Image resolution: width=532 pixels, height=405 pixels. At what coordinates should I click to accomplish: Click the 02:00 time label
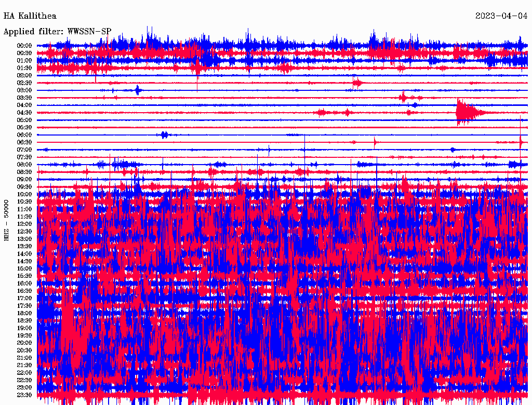click(x=24, y=75)
